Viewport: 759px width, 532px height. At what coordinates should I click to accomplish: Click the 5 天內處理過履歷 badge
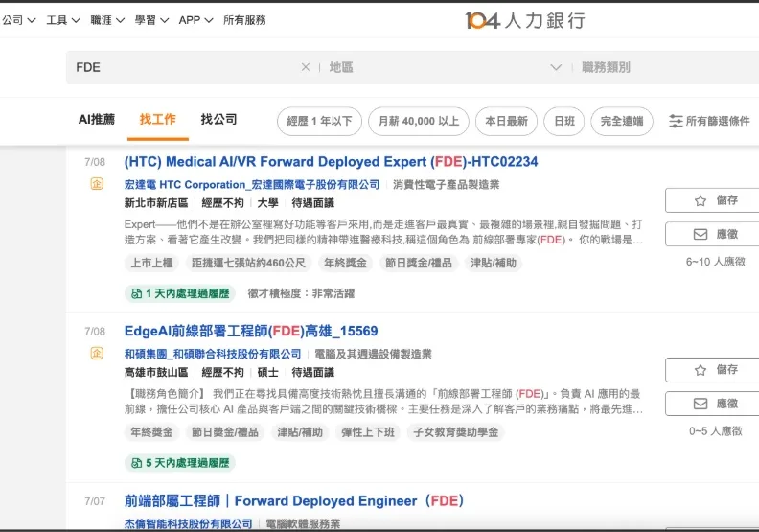[180, 463]
